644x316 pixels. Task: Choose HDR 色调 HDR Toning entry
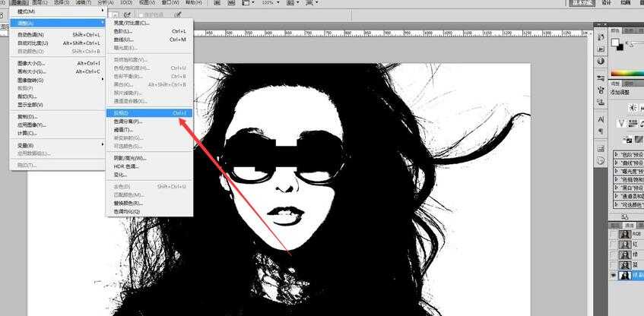tap(149, 166)
